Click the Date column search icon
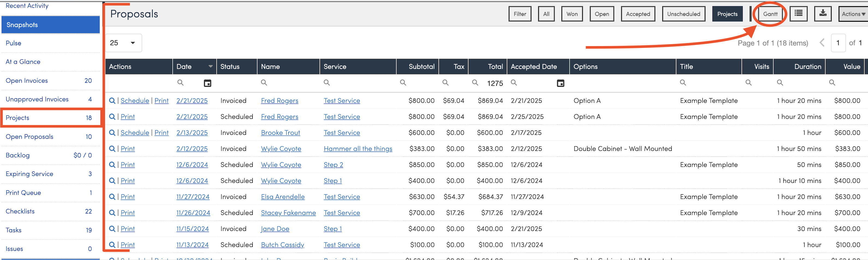The height and width of the screenshot is (260, 868). (181, 83)
